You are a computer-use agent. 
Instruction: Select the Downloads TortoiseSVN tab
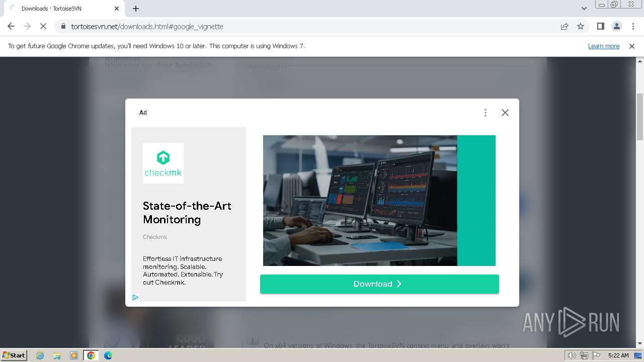[x=64, y=9]
